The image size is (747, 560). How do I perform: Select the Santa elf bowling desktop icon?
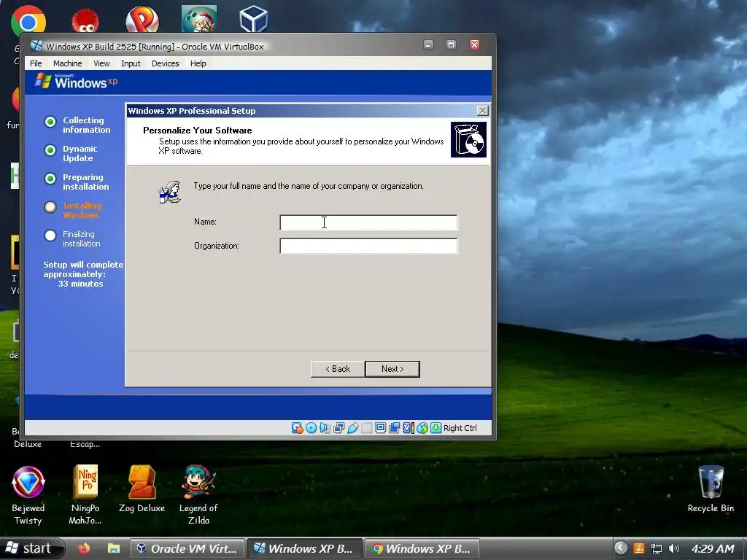pos(199,19)
